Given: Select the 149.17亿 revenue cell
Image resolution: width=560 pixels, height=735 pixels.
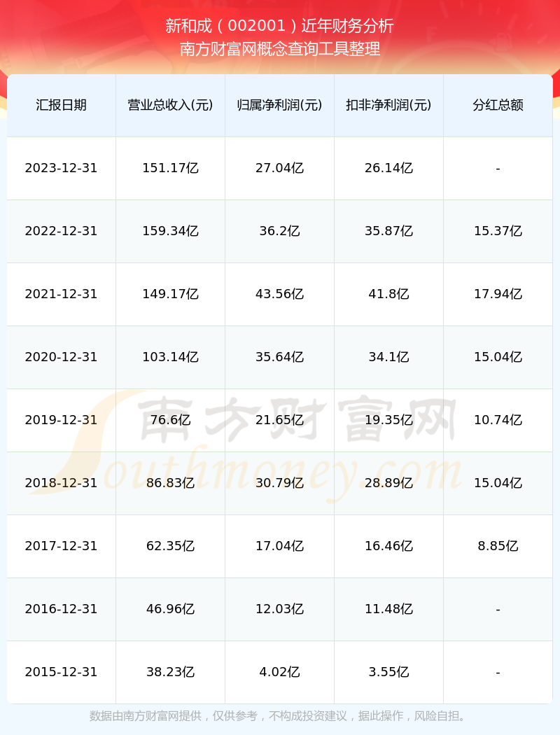Looking at the screenshot, I should point(171,294).
